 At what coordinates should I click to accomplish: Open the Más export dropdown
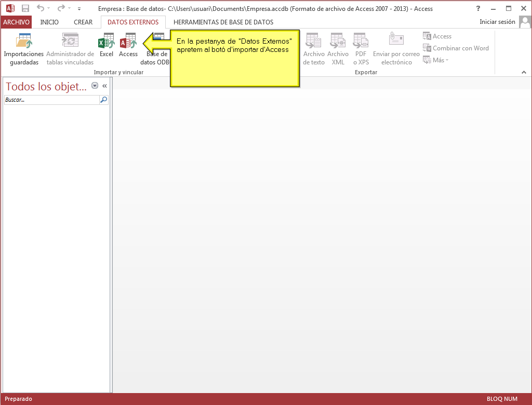pyautogui.click(x=436, y=60)
